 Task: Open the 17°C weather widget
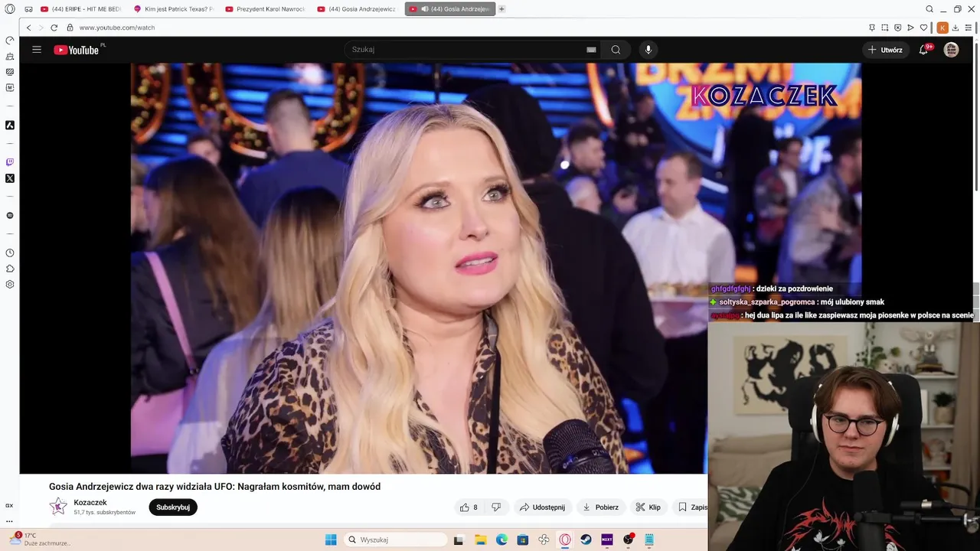coord(40,540)
